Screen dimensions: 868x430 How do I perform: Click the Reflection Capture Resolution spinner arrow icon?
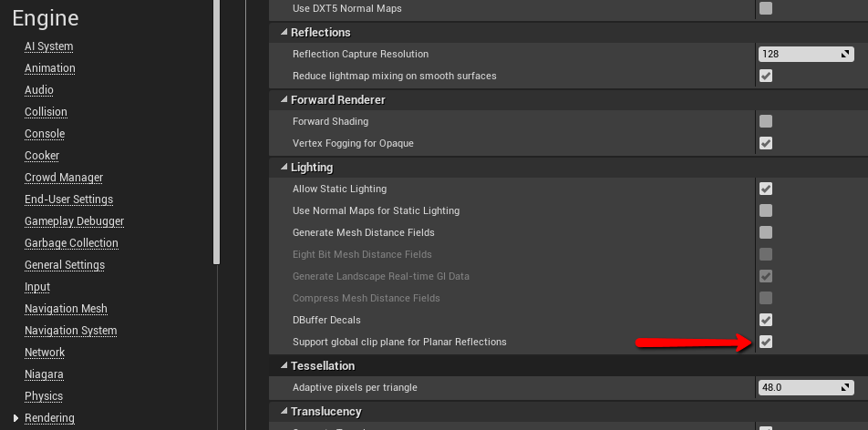[x=845, y=54]
